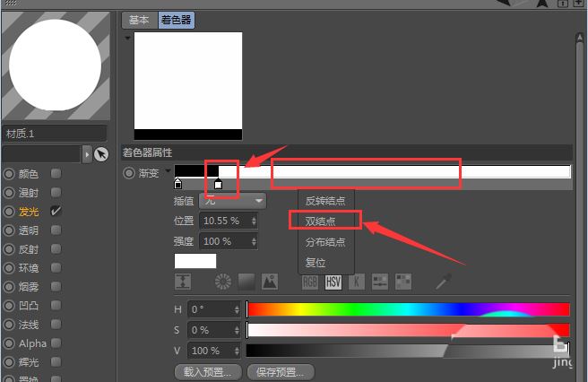
Task: Select the HSV slider mode
Action: pyautogui.click(x=333, y=282)
